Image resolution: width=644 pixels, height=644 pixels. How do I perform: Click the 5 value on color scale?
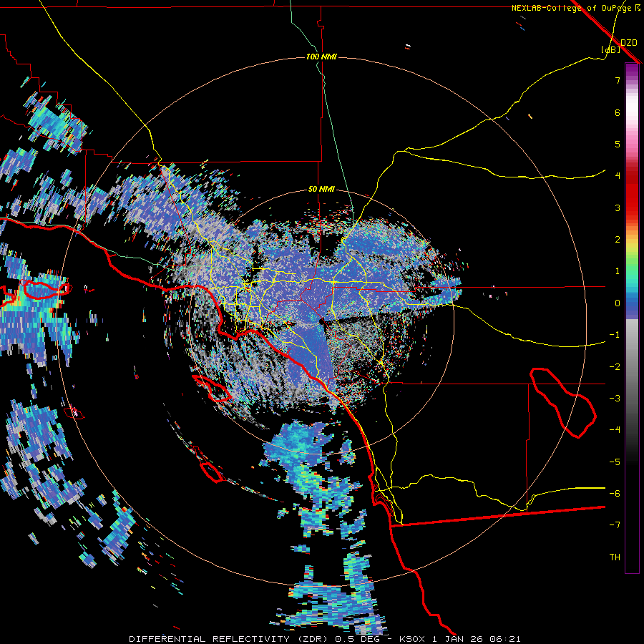tap(618, 144)
